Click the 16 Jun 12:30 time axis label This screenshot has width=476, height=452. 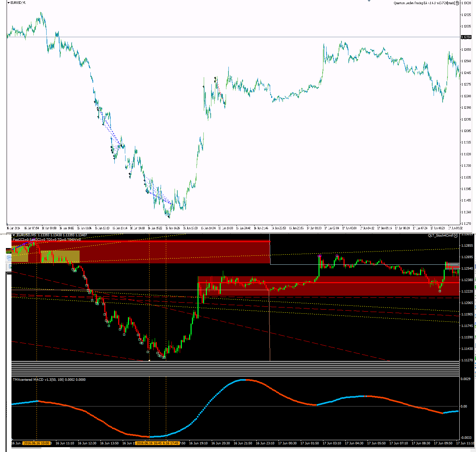coord(87,443)
